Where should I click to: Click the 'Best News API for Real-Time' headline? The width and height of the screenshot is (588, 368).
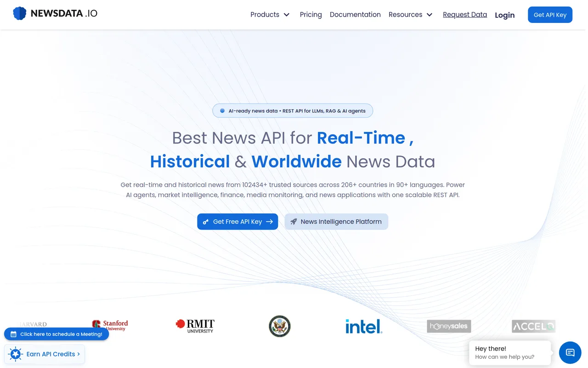point(293,138)
